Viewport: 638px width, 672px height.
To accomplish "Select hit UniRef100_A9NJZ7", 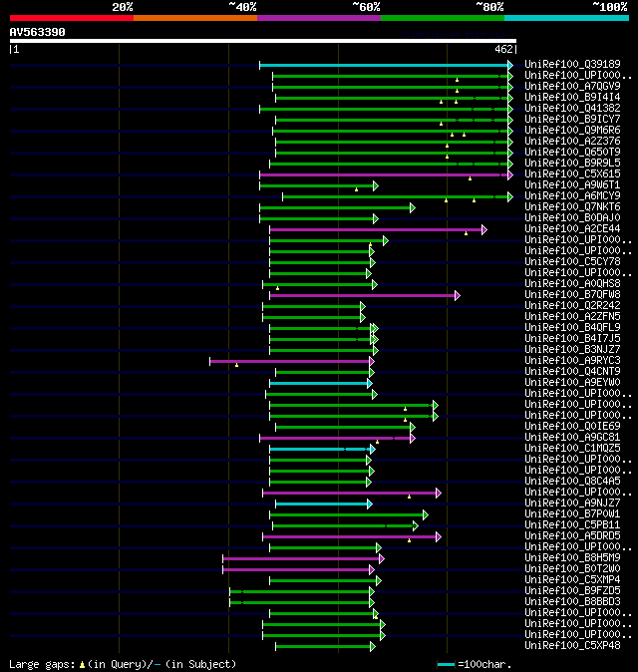I will click(572, 503).
